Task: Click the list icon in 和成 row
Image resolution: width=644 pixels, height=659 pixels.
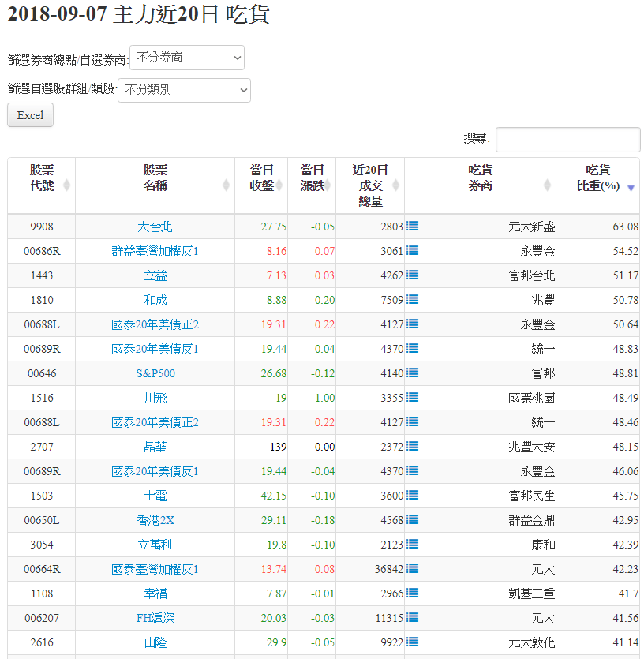Action: tap(412, 300)
